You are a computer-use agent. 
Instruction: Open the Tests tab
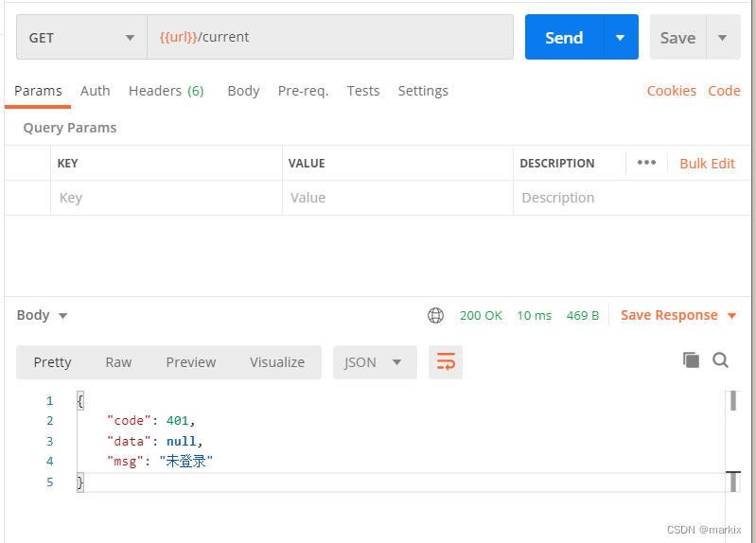click(x=363, y=91)
